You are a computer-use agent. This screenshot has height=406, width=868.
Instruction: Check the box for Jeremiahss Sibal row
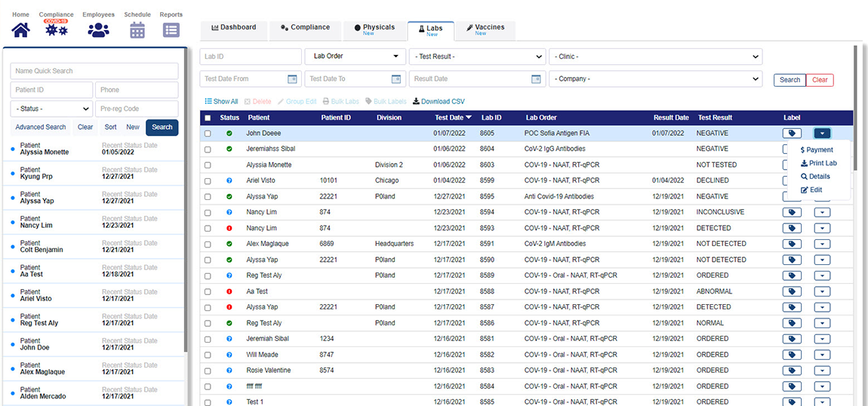(x=208, y=149)
